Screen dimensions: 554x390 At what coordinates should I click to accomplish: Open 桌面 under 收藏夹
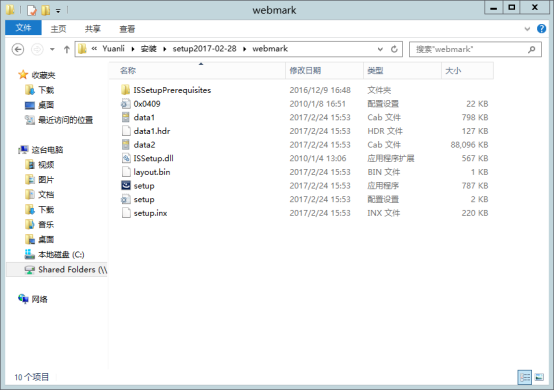tap(46, 105)
